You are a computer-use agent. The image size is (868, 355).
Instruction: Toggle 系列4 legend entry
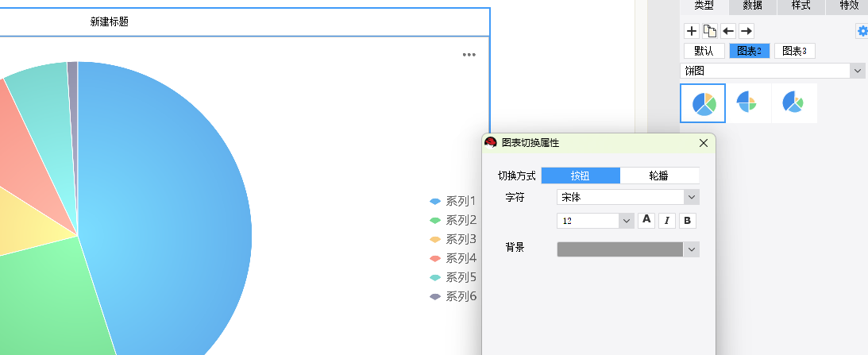[x=453, y=258]
